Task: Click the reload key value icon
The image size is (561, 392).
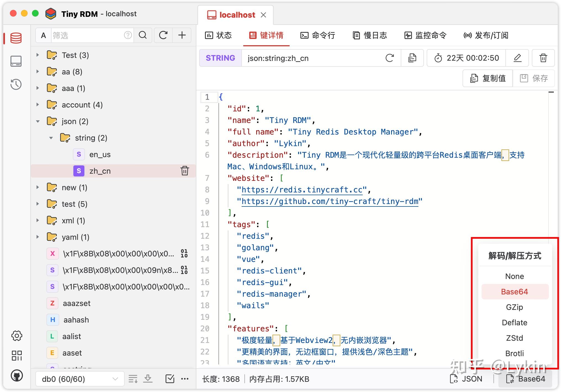Action: pos(389,58)
